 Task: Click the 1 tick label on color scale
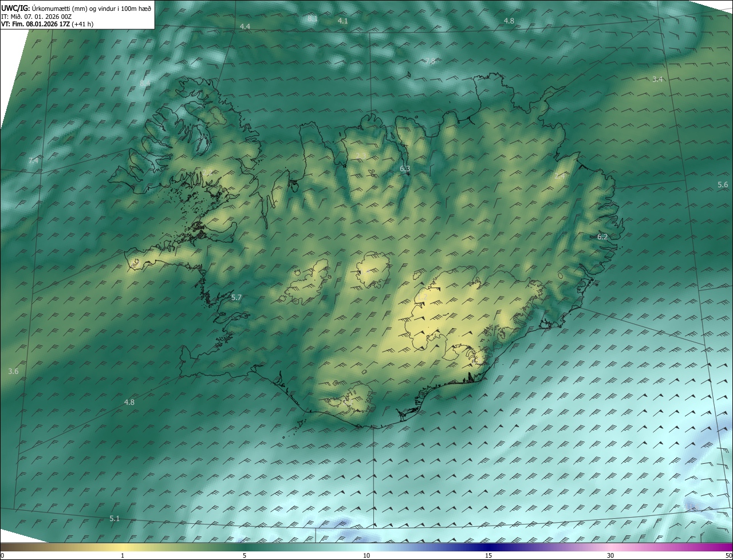[x=123, y=555]
